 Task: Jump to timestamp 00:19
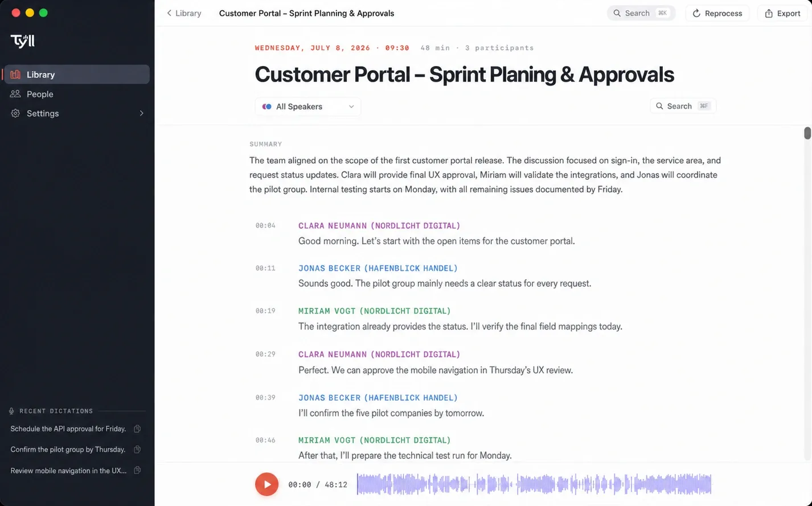(x=265, y=311)
